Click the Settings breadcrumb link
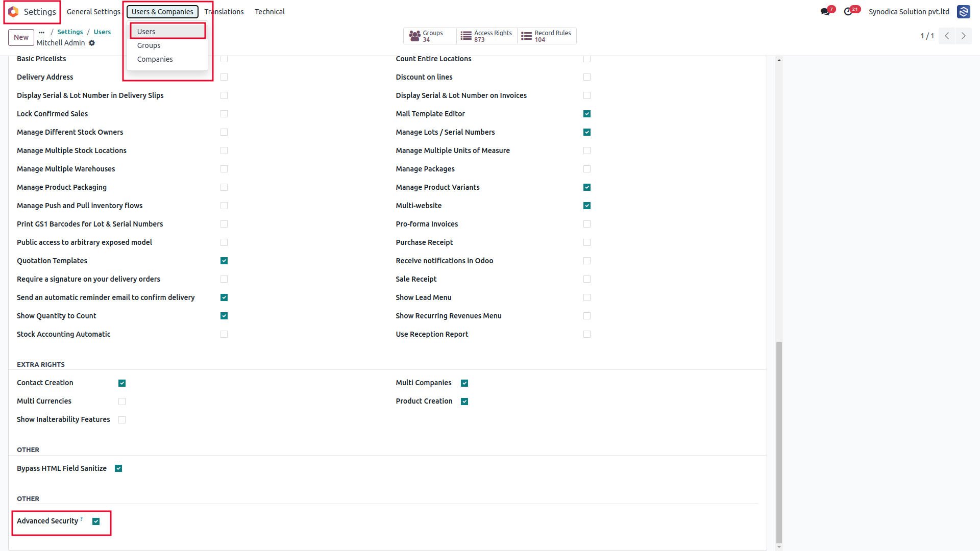 tap(70, 32)
